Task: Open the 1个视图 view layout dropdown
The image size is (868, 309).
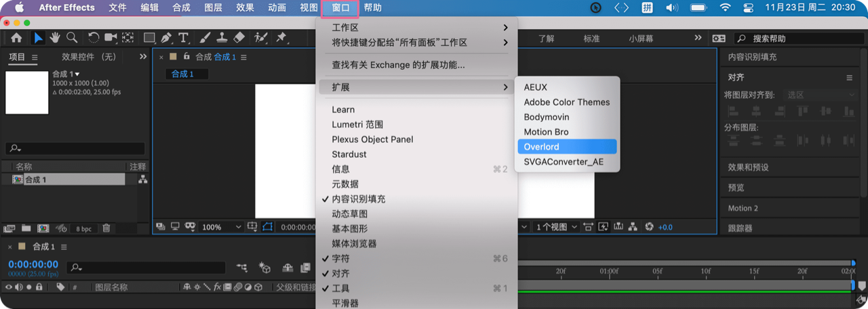Action: point(556,227)
